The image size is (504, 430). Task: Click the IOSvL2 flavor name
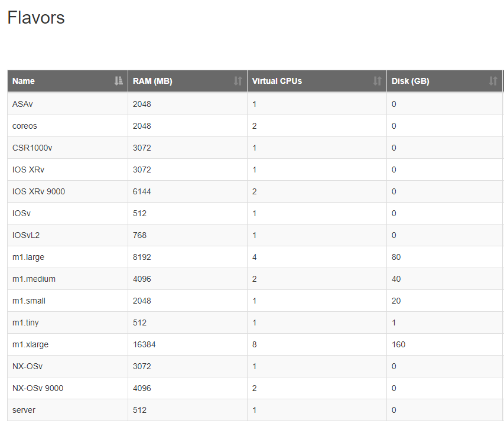click(26, 235)
